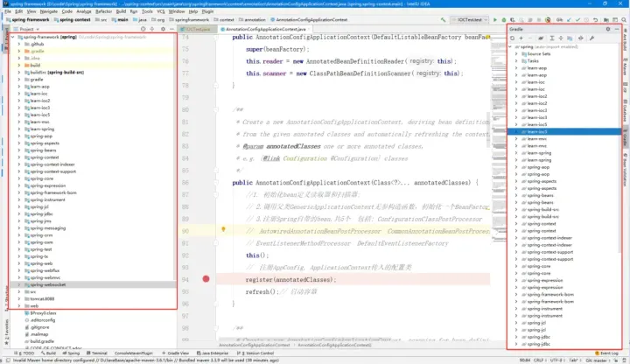
Task: Click locate/select opened file icon in Project
Action: tap(143, 29)
